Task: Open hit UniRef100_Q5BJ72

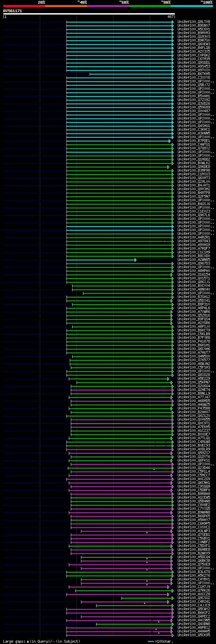Action: pos(194,85)
